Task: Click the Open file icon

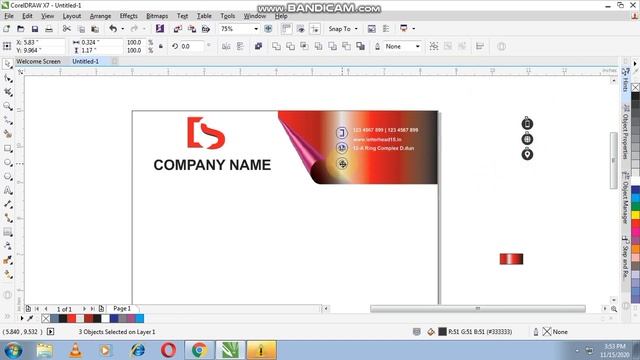Action: click(20, 29)
